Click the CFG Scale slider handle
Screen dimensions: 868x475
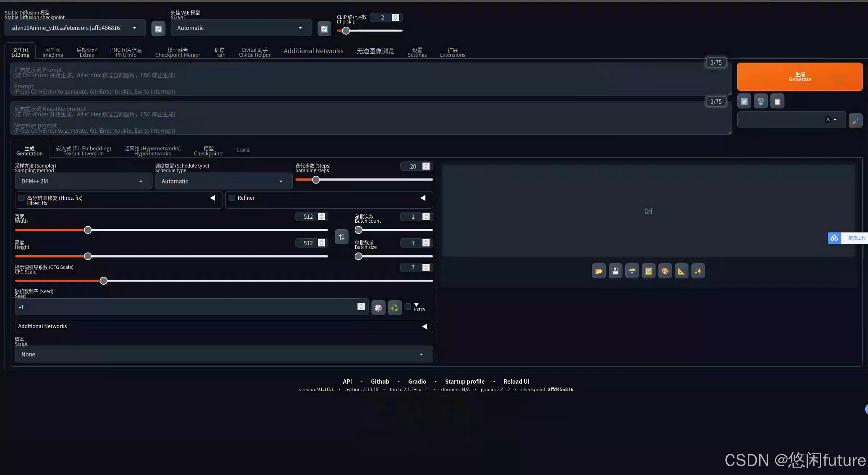[103, 281]
